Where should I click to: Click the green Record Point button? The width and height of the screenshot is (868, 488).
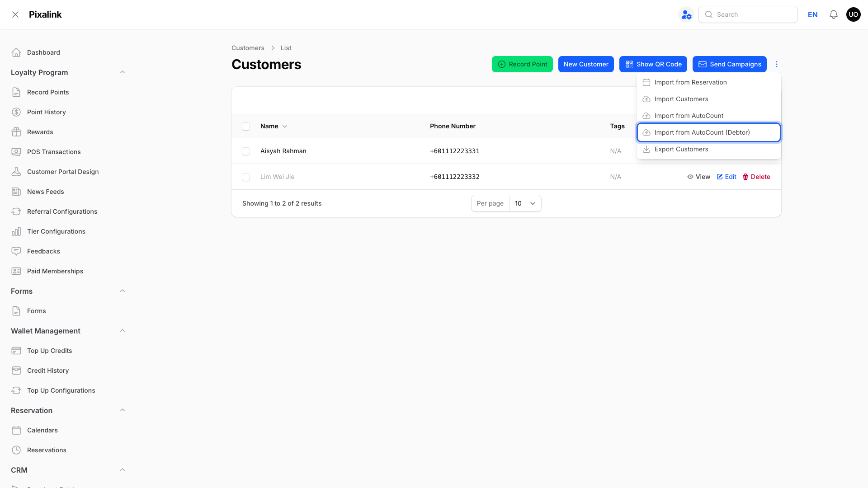(x=522, y=64)
